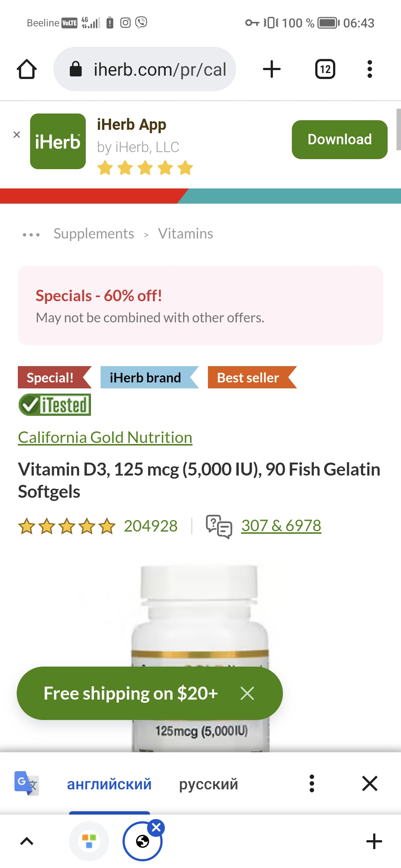Viewport: 401px width, 868px height.
Task: Open new tab with plus icon
Action: click(272, 69)
